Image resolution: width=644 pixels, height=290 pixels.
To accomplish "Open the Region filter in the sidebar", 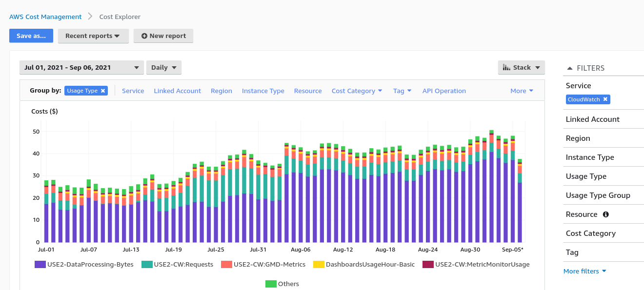I will click(578, 138).
